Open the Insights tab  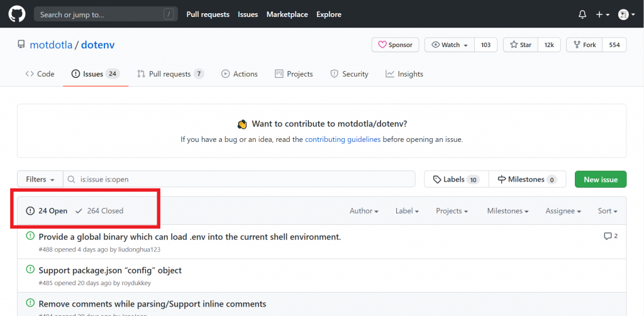click(x=404, y=74)
